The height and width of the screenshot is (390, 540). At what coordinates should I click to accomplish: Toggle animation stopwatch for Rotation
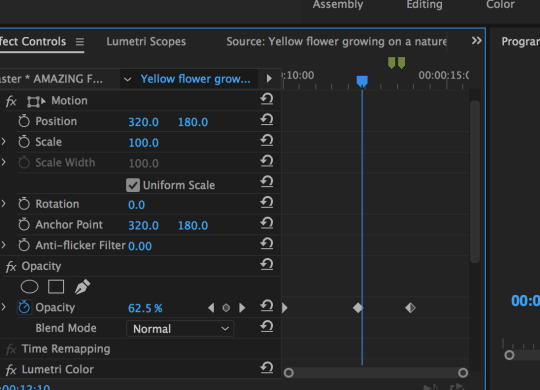tap(24, 203)
